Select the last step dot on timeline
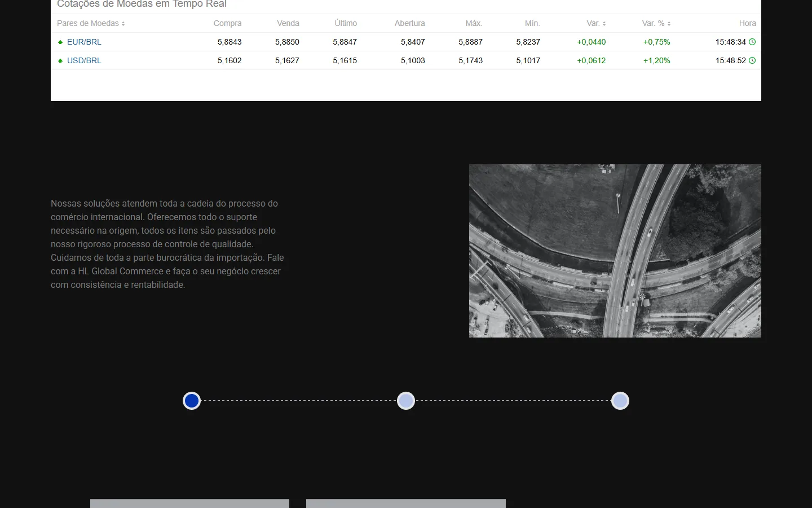Screen dimensions: 812x508 click(620, 401)
